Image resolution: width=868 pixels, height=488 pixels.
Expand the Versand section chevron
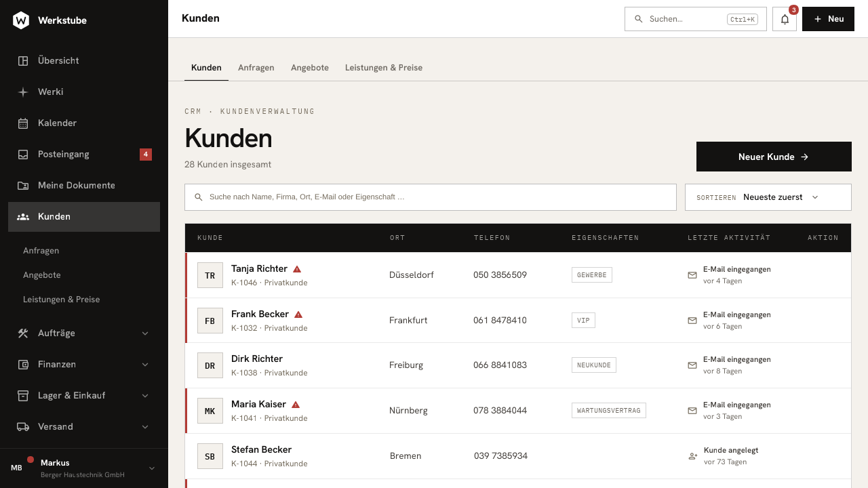tap(145, 427)
